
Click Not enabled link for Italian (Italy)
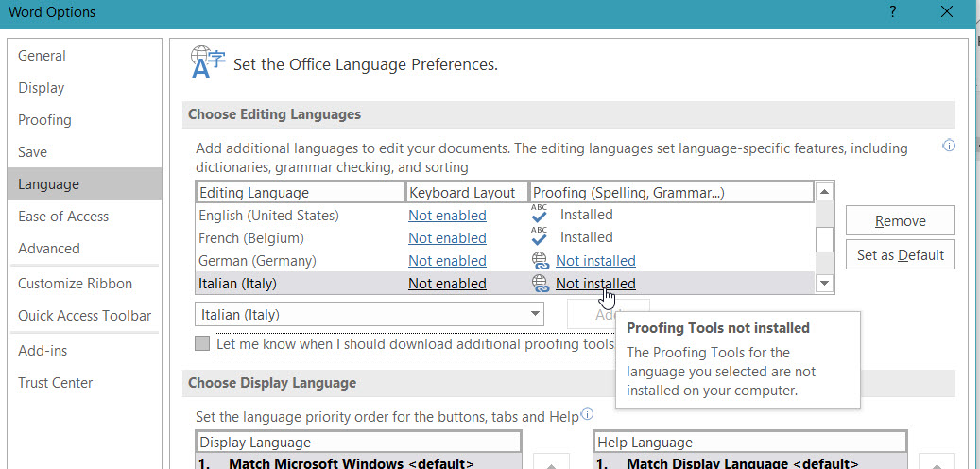447,284
